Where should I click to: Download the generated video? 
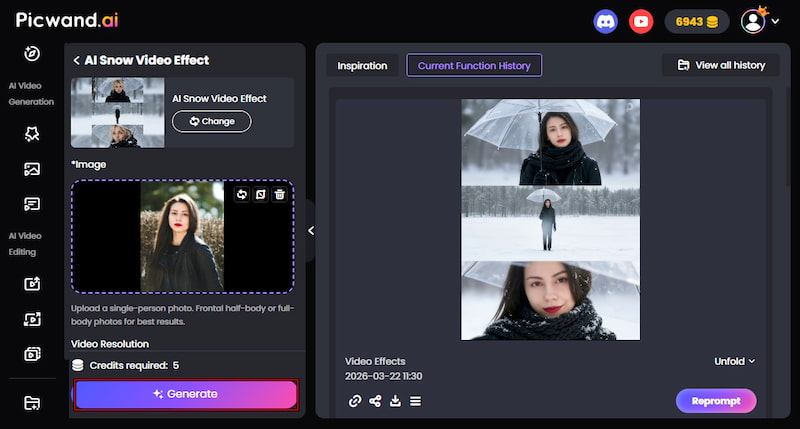pyautogui.click(x=395, y=401)
